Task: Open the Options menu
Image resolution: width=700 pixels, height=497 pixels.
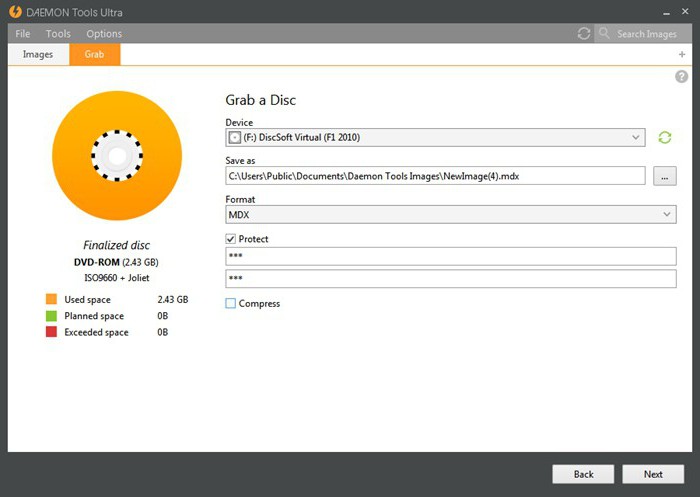Action: click(104, 33)
